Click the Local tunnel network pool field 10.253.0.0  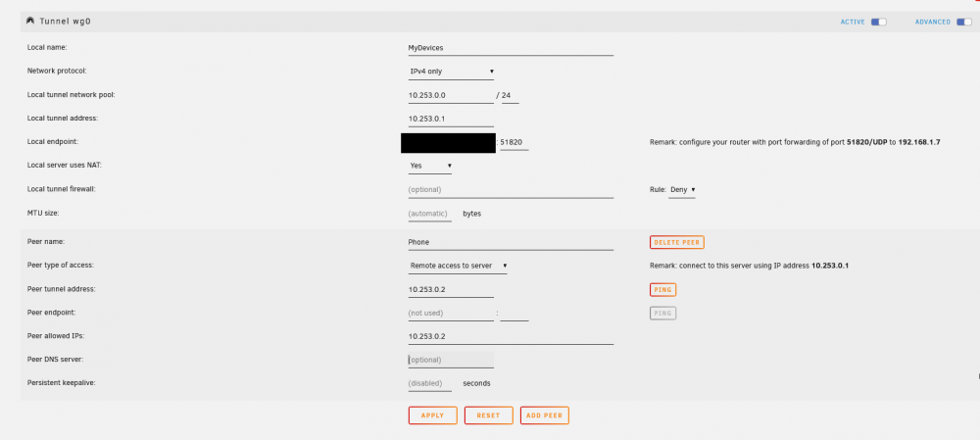(x=451, y=96)
